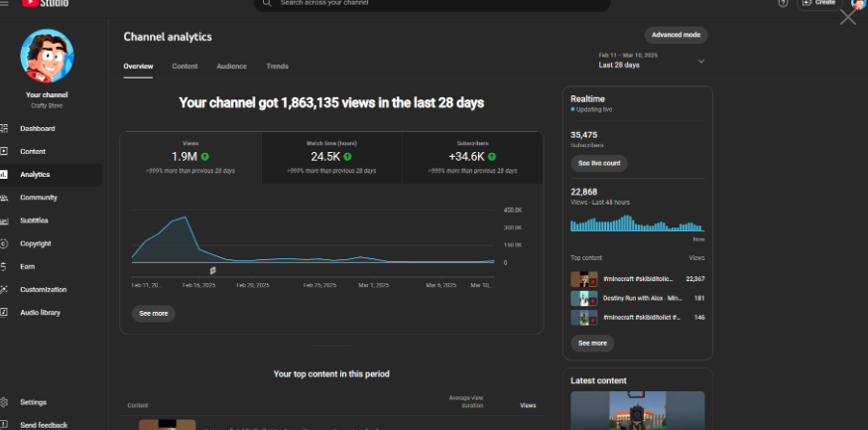
Task: Click the Average view duration column header
Action: click(x=466, y=402)
